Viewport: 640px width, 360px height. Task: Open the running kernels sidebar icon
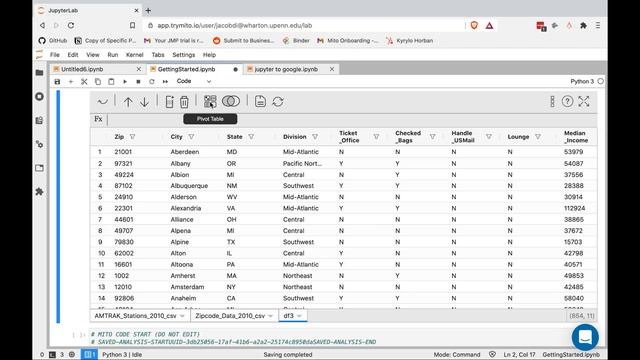tap(40, 96)
